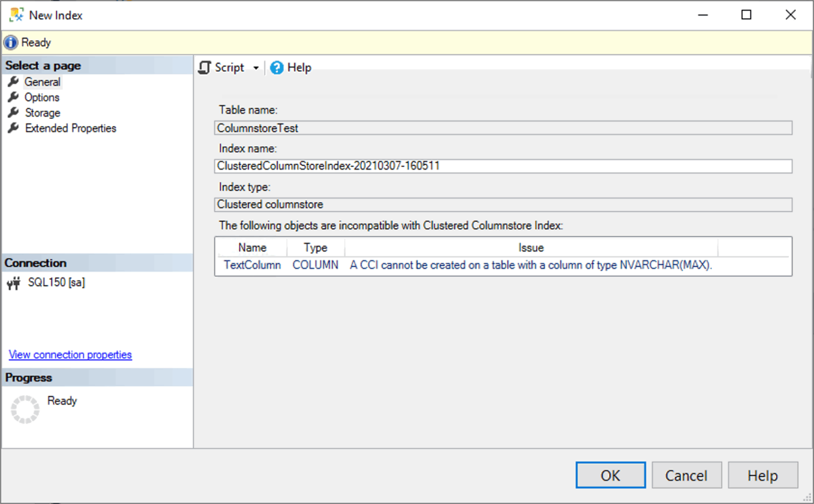Viewport: 814px width, 504px height.
Task: Click the wrench icon beside General
Action: click(x=13, y=82)
